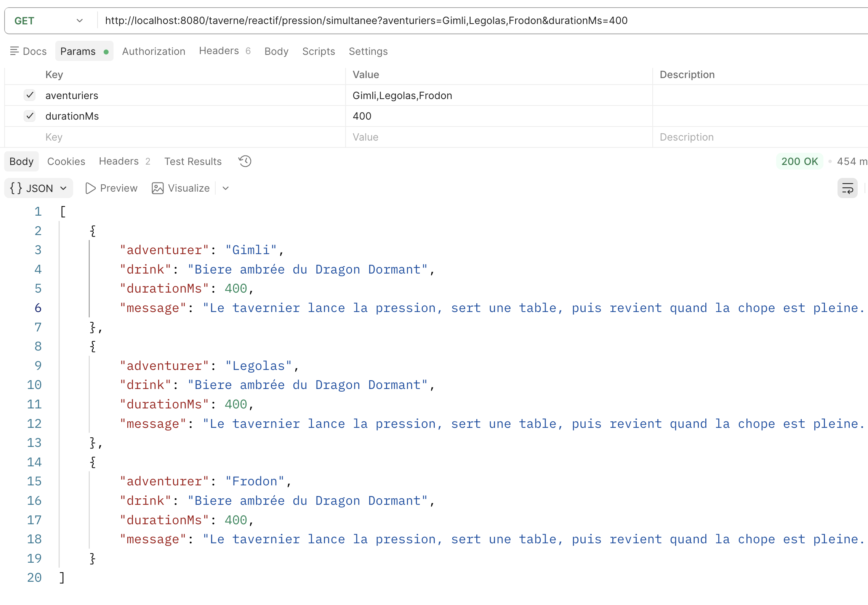
Task: Click the message text on line 18
Action: tap(535, 539)
